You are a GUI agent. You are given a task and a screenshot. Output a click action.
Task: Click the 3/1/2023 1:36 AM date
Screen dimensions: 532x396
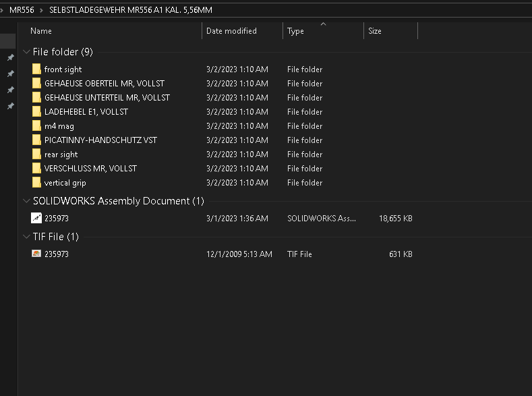tap(237, 219)
